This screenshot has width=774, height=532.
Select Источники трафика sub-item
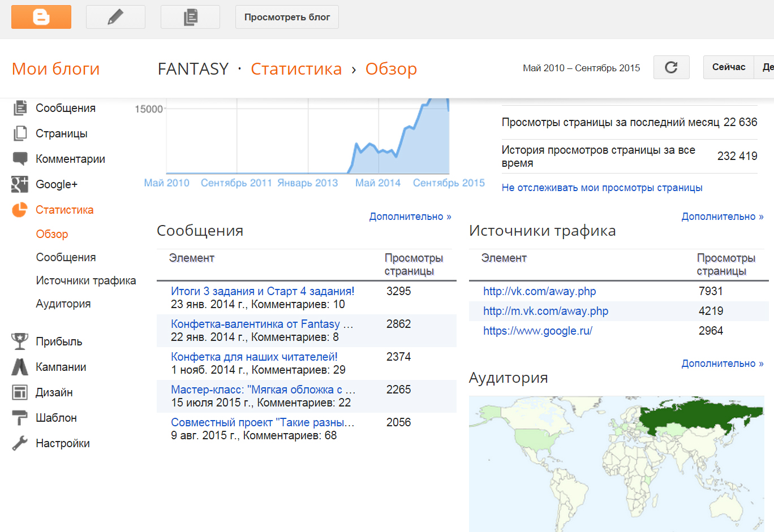pos(86,280)
